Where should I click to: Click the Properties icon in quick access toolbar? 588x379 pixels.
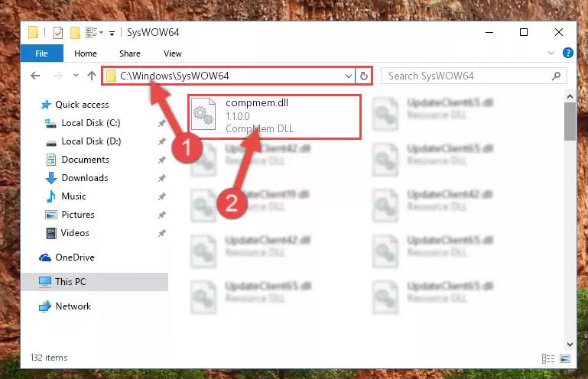(x=58, y=33)
